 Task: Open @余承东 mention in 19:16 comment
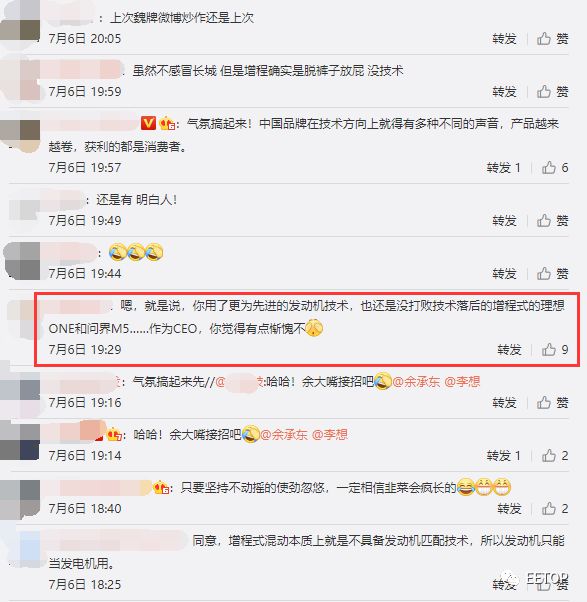point(416,381)
